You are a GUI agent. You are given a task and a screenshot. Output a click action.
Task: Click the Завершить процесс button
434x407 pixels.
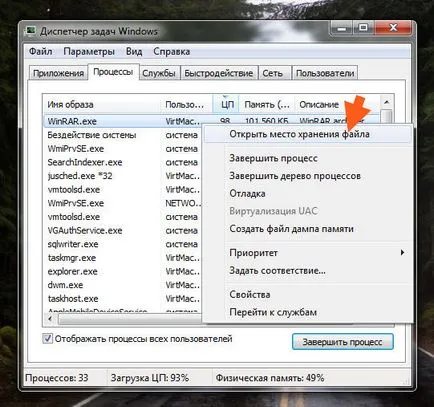(342, 342)
